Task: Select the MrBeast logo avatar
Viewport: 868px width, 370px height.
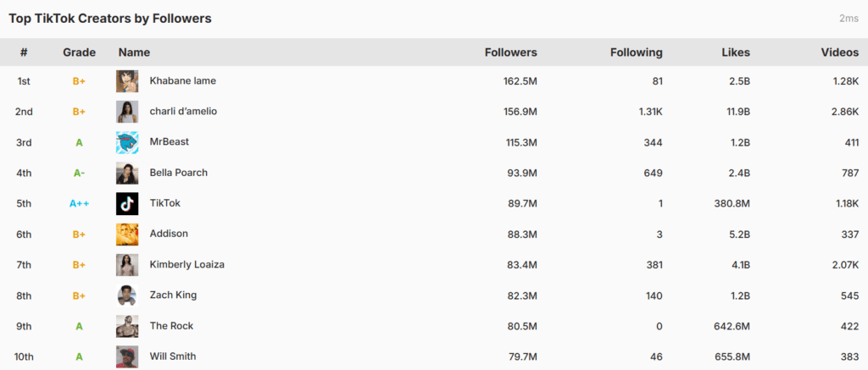Action: 127,143
